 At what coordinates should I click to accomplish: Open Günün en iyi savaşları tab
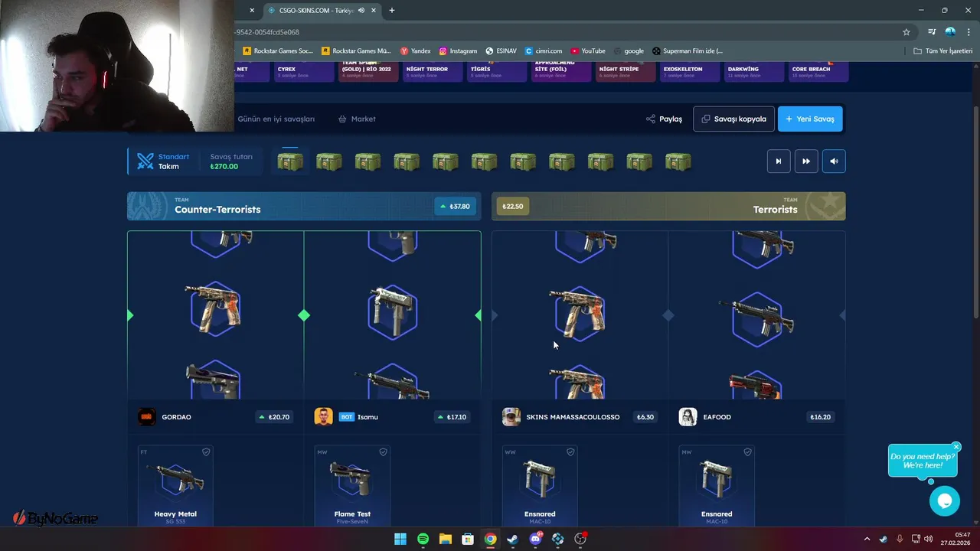pyautogui.click(x=276, y=119)
